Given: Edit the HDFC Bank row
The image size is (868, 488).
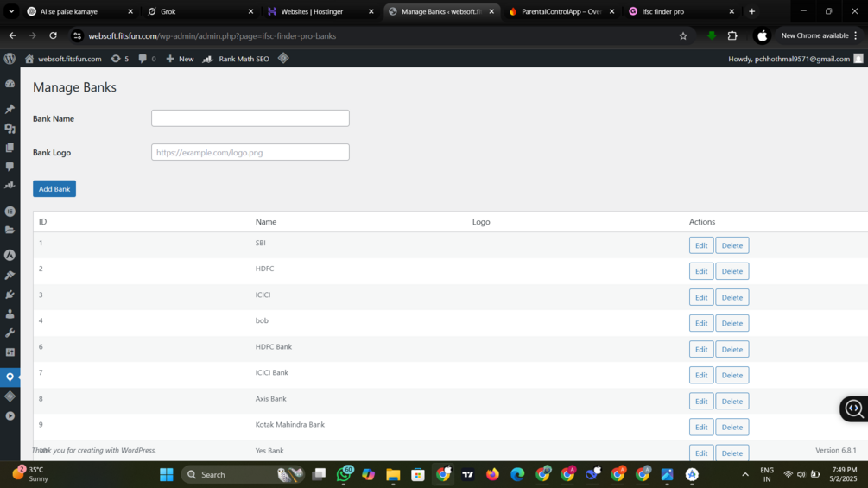Looking at the screenshot, I should point(701,349).
